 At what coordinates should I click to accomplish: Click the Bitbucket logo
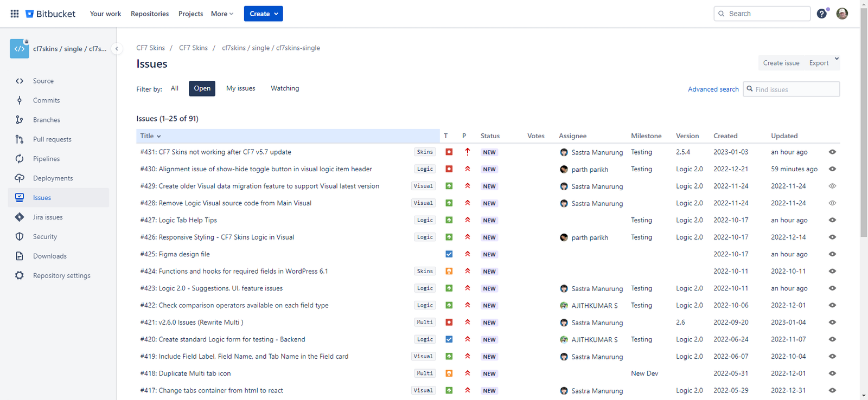[x=50, y=14]
